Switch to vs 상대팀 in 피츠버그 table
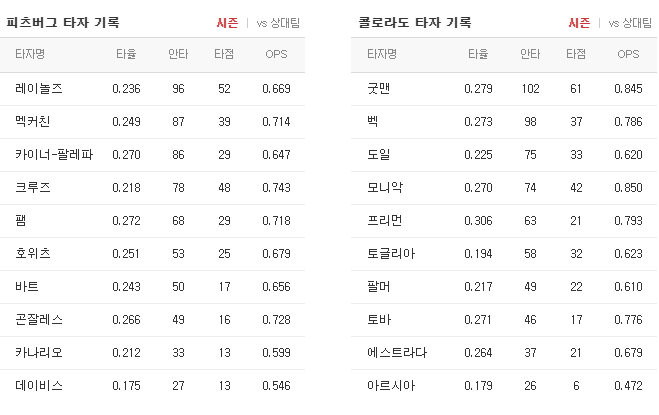This screenshot has width=659, height=415. [x=278, y=23]
